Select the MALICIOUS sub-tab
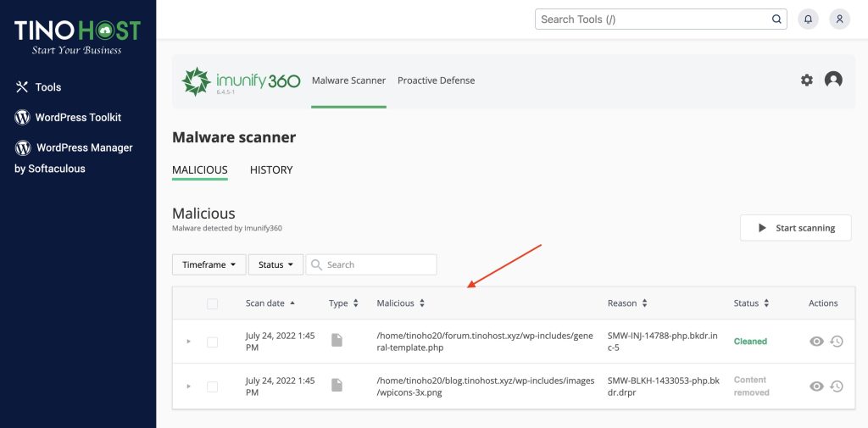Viewport: 868px width, 428px height. click(x=200, y=170)
